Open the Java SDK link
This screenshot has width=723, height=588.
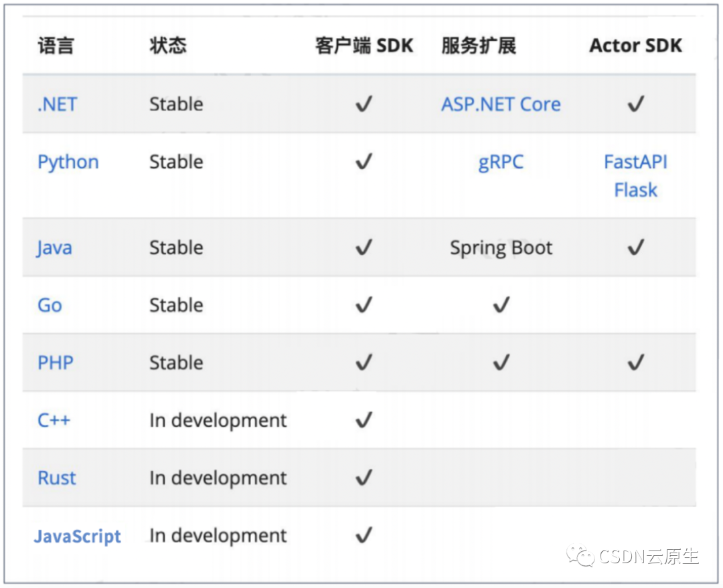click(54, 248)
